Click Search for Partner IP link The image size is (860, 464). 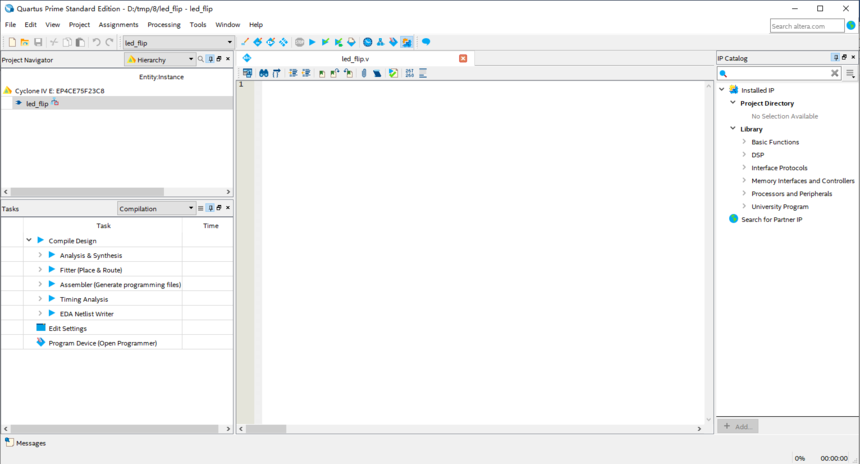pos(772,219)
